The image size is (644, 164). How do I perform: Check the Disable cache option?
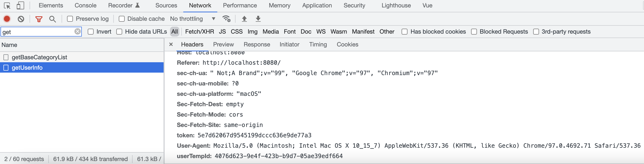point(122,19)
